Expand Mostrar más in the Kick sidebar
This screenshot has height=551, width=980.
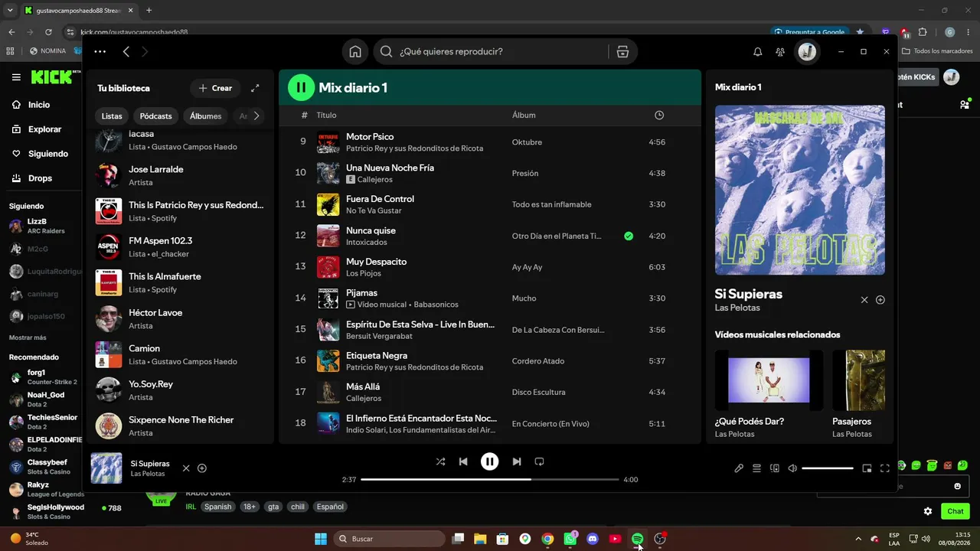coord(28,337)
